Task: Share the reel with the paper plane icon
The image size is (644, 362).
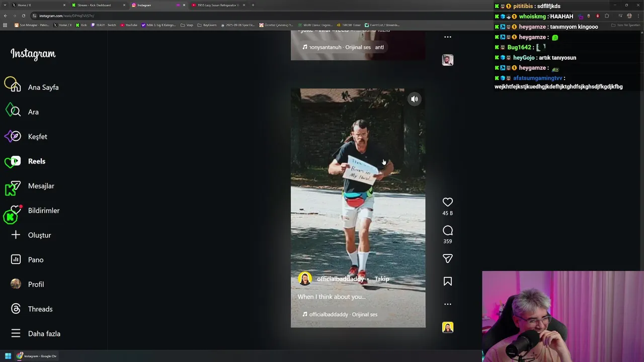Action: pyautogui.click(x=448, y=258)
